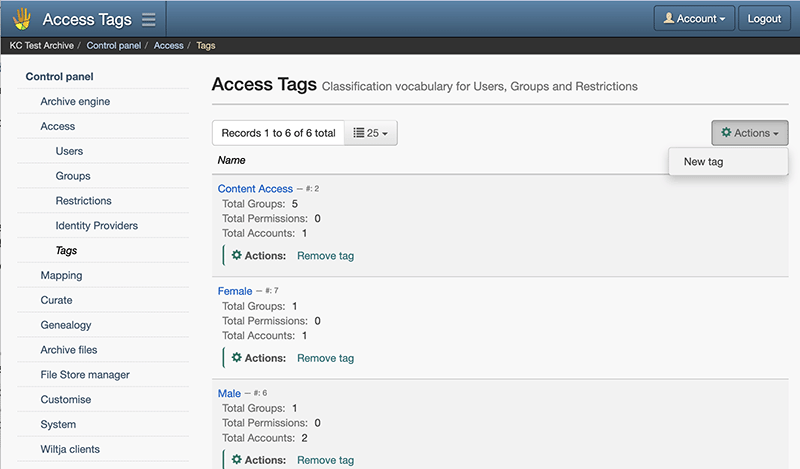Remove the Content Access tag
The width and height of the screenshot is (800, 469).
[x=326, y=256]
